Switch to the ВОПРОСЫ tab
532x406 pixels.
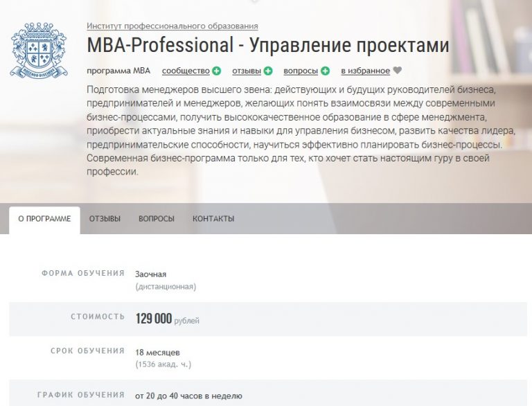(157, 219)
